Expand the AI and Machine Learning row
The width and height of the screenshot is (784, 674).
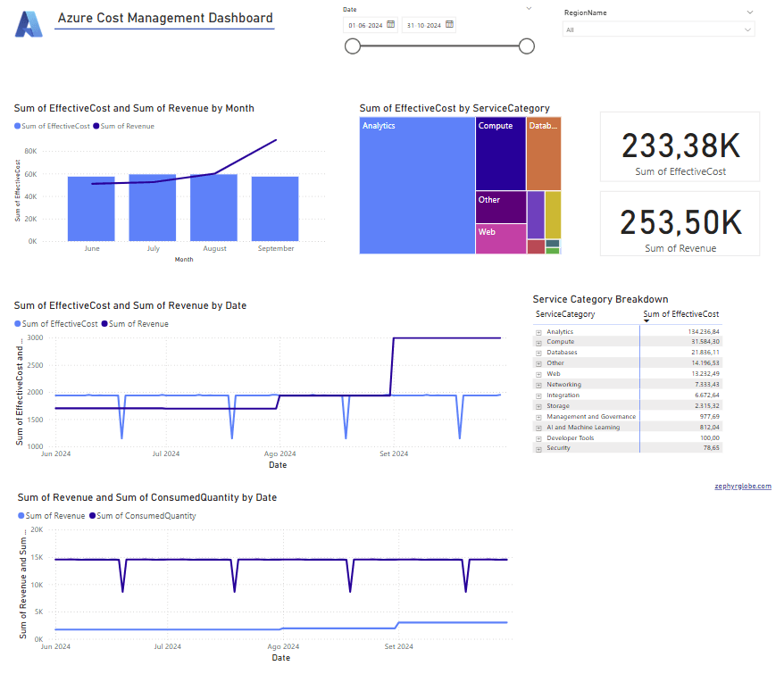click(x=538, y=428)
